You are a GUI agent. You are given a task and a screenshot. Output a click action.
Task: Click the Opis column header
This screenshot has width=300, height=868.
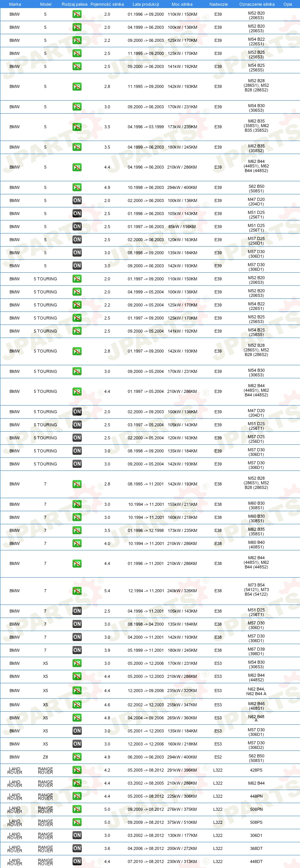coord(288,4)
